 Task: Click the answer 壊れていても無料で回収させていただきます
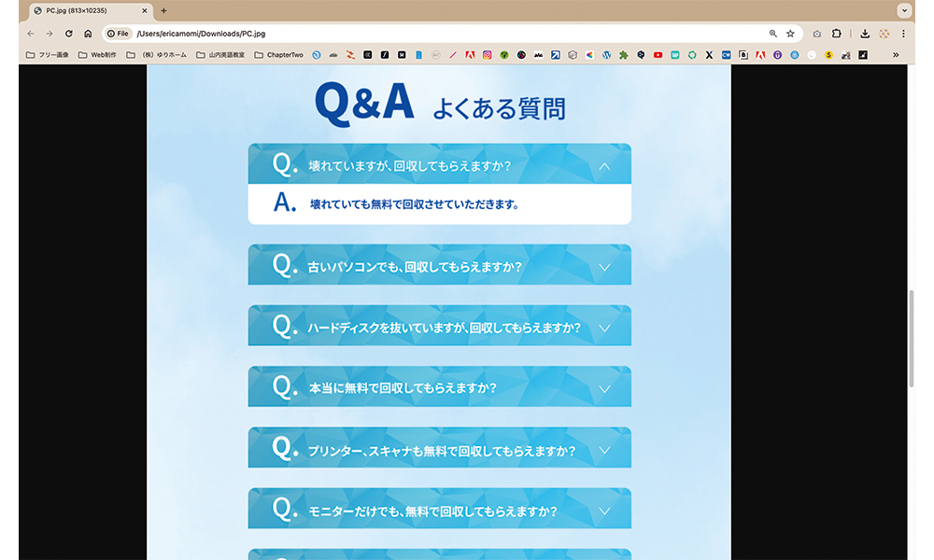[x=415, y=204]
